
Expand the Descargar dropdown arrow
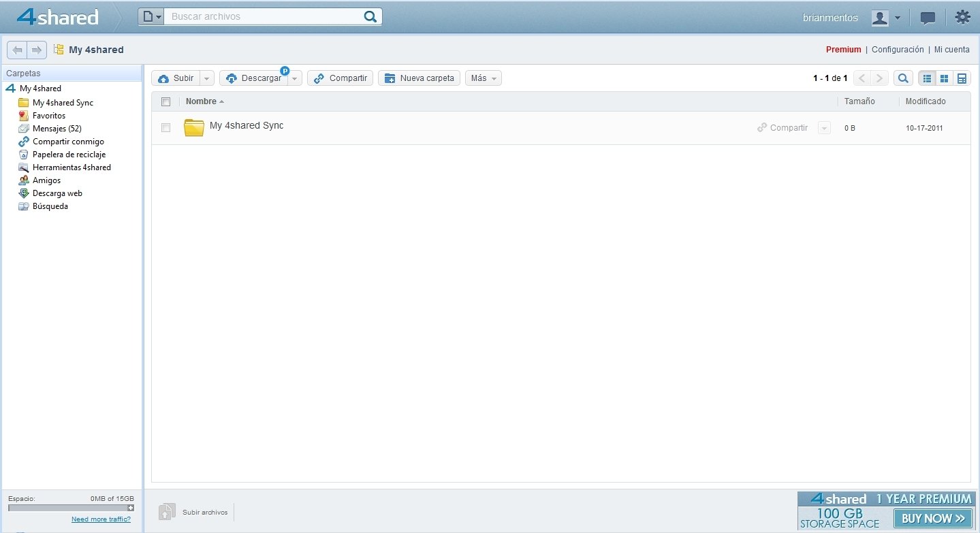[294, 78]
